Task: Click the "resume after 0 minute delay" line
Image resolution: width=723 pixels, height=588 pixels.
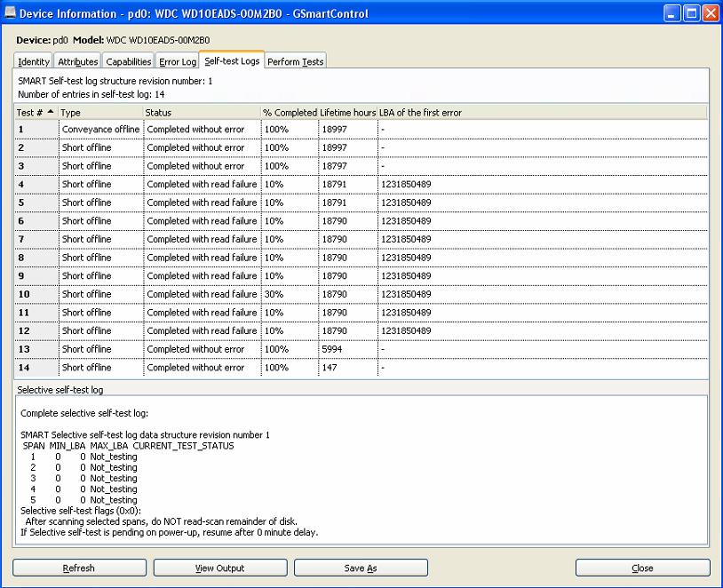Action: [x=170, y=532]
